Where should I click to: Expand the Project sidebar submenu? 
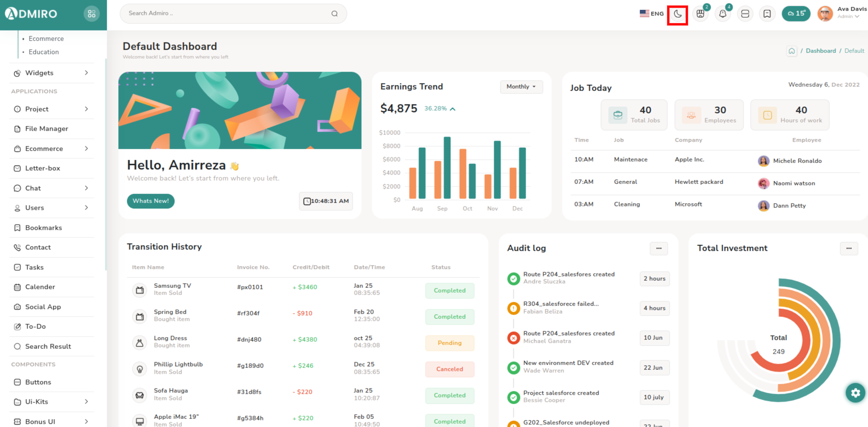(51, 109)
